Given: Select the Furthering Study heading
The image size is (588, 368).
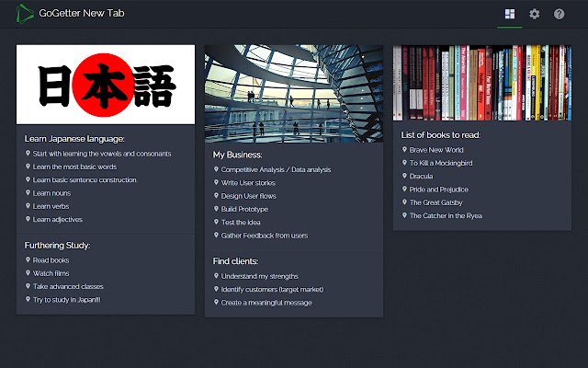Looking at the screenshot, I should click(57, 246).
